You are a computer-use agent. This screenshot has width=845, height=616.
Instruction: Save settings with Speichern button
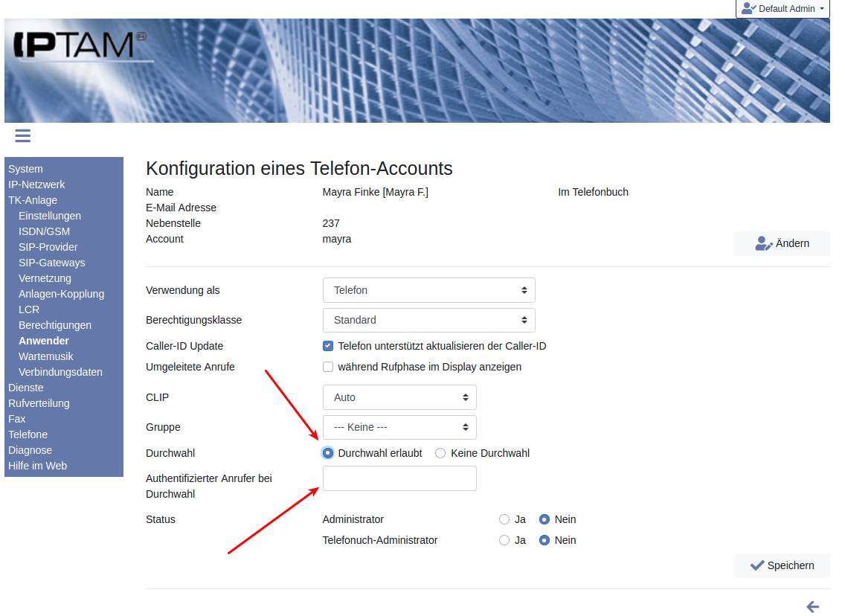click(x=782, y=565)
